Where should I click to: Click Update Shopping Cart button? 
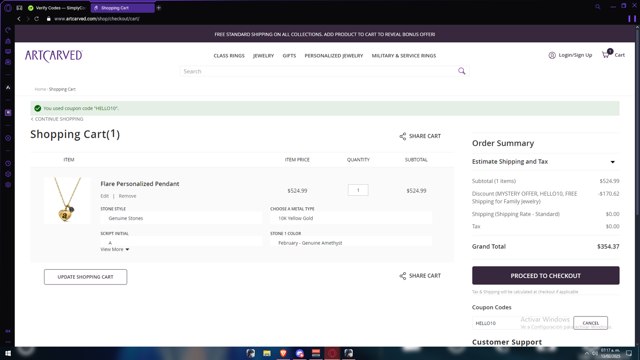[85, 277]
